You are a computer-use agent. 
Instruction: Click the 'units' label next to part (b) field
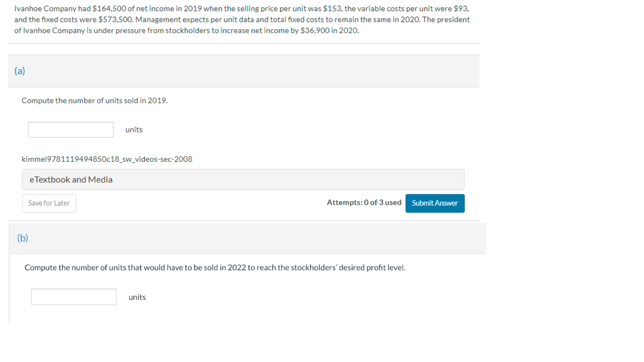tap(137, 297)
